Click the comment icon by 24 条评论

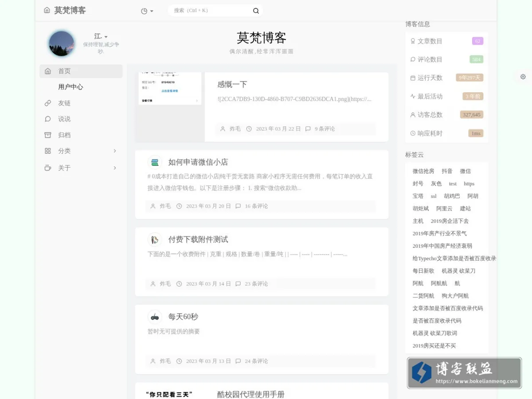(x=238, y=361)
